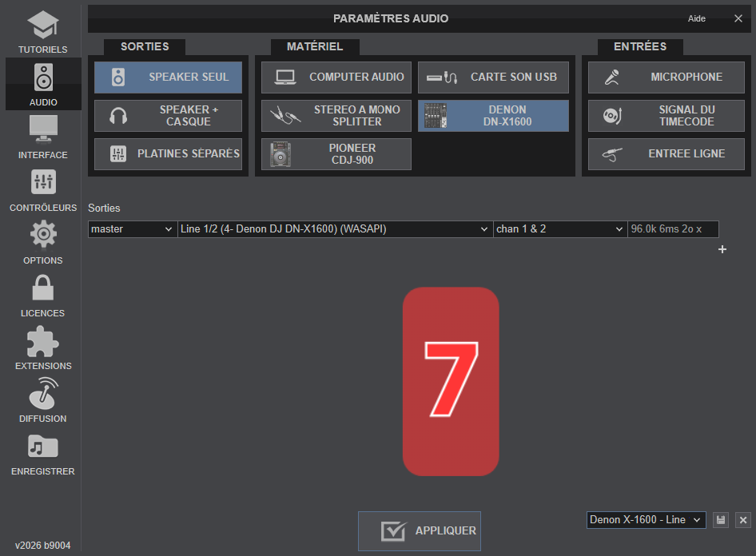Viewport: 756px width, 556px height.
Task: Click the 96.0k 6ms latency field
Action: coord(673,229)
